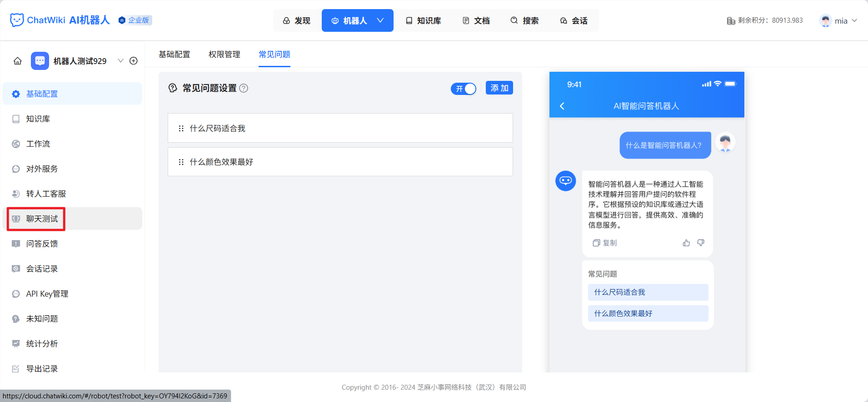
Task: Open 未知问题 in the sidebar
Action: pyautogui.click(x=72, y=318)
